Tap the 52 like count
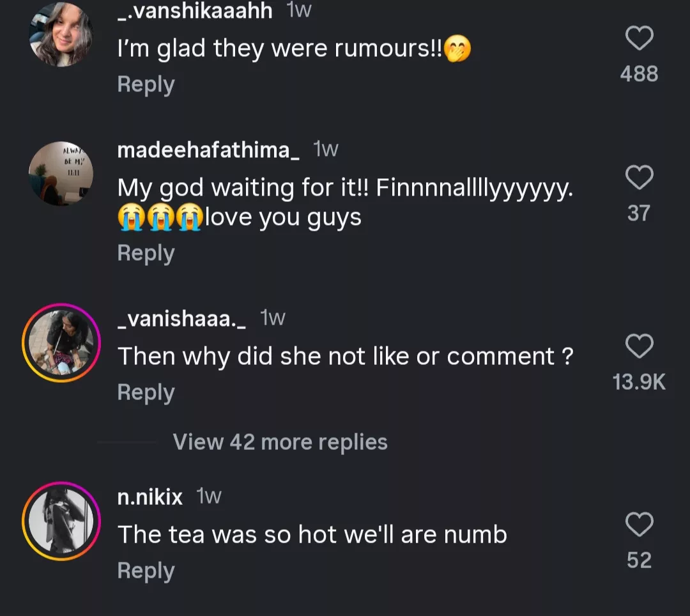 (x=638, y=560)
